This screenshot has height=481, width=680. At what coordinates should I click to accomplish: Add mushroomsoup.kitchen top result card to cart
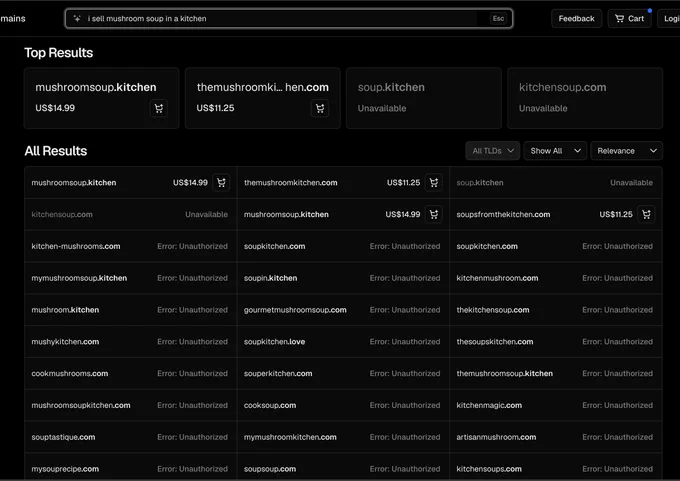coord(159,108)
